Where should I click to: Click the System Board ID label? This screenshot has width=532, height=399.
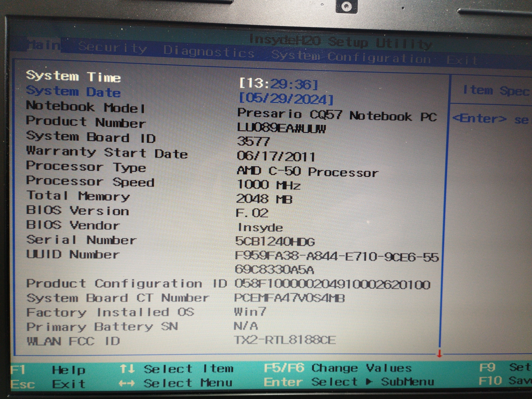(x=91, y=137)
